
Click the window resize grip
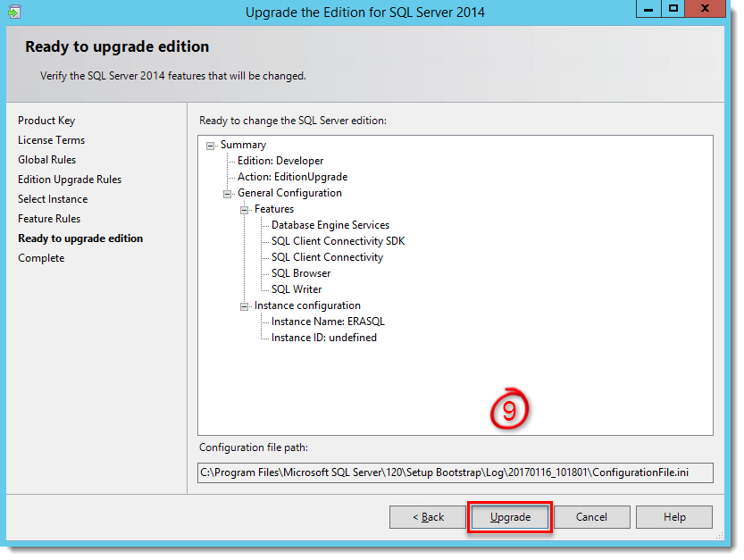[x=719, y=536]
